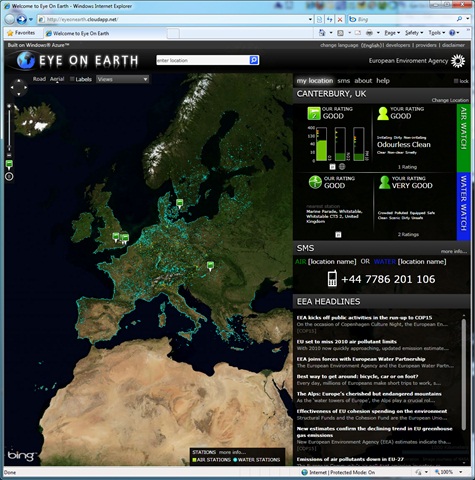
Task: Click the Home icon in IE toolbar
Action: (322, 33)
